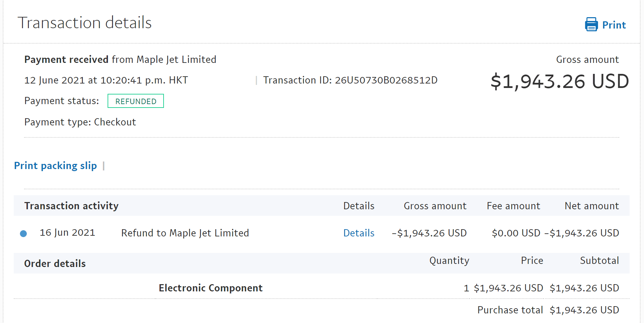Screen dimensions: 644x323
Task: Click the Purchase total label
Action: 510,310
